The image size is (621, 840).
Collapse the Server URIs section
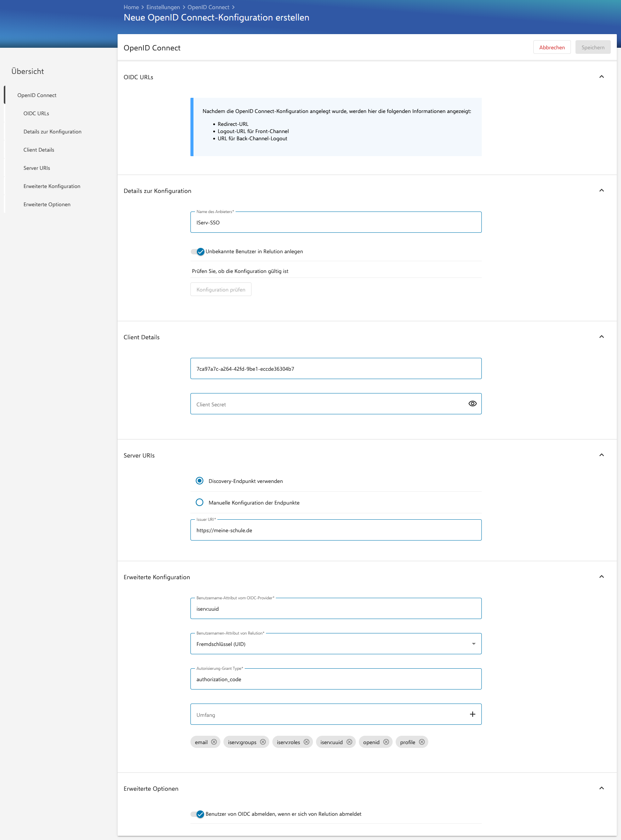point(602,455)
